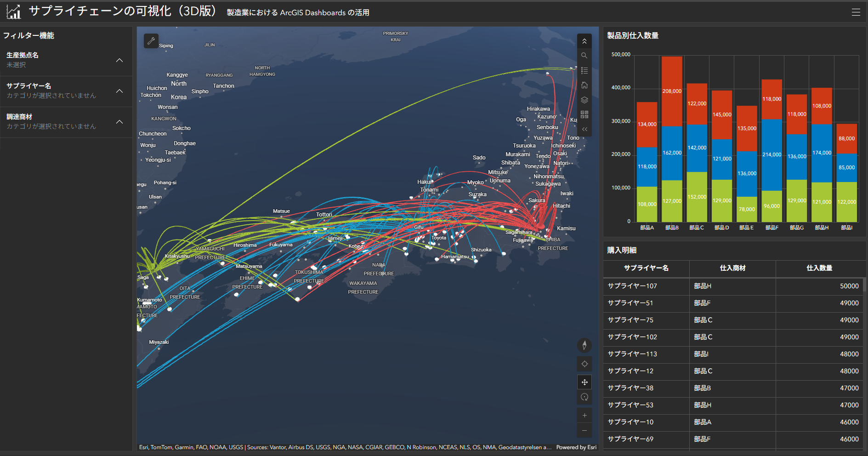Switch to rotate navigation mode
This screenshot has height=456, width=868.
click(584, 397)
